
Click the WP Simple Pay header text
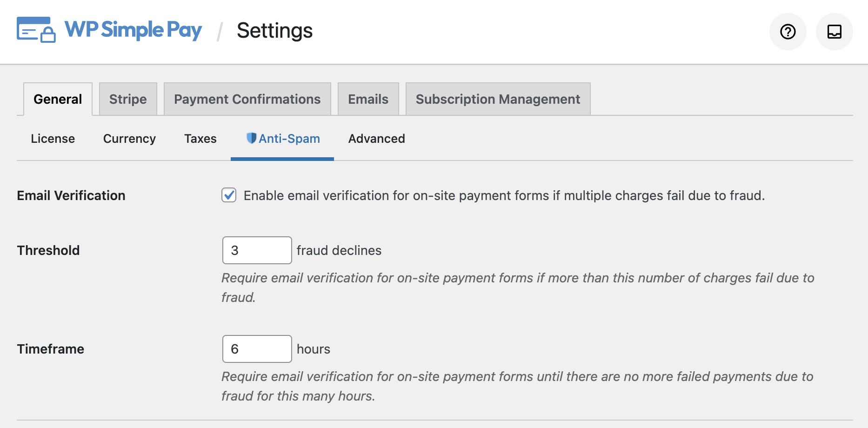pyautogui.click(x=134, y=30)
